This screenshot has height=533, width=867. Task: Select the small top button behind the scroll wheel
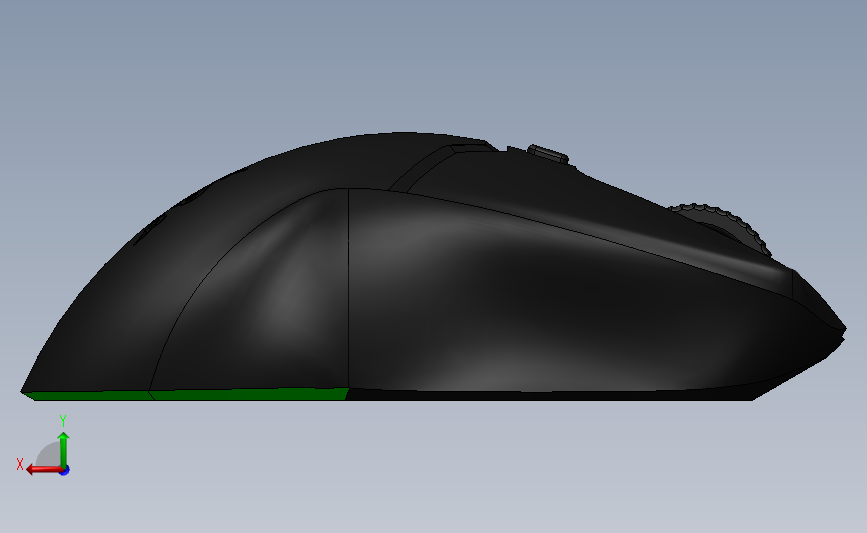pyautogui.click(x=547, y=153)
